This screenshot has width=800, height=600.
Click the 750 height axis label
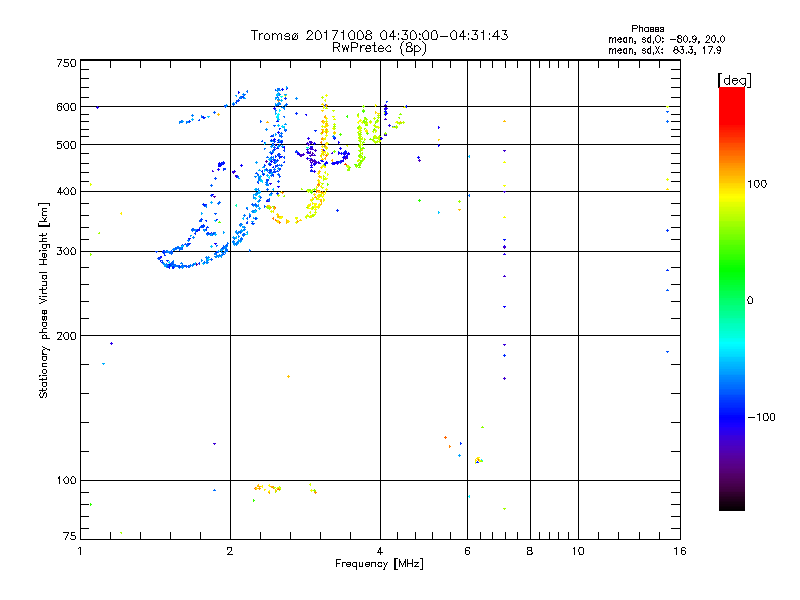pos(66,63)
